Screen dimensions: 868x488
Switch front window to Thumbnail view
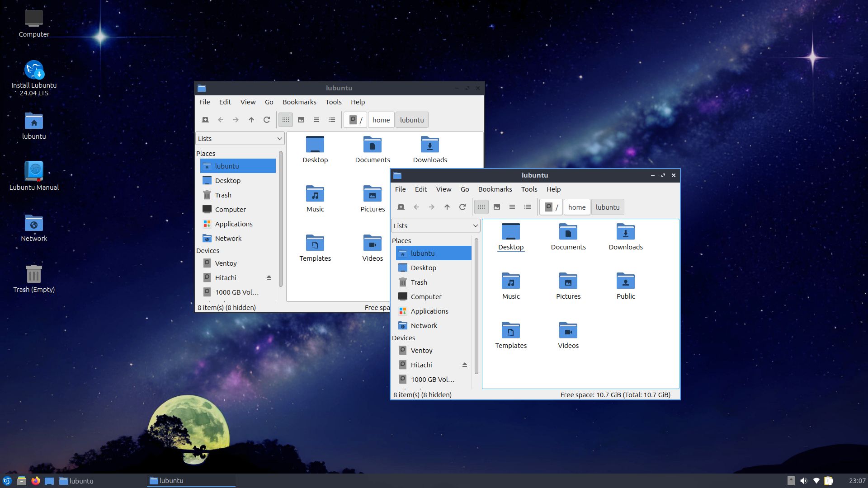coord(497,207)
